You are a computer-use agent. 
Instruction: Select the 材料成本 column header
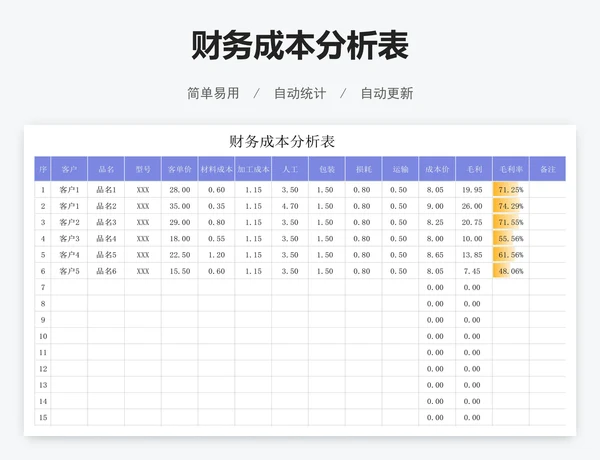click(216, 169)
